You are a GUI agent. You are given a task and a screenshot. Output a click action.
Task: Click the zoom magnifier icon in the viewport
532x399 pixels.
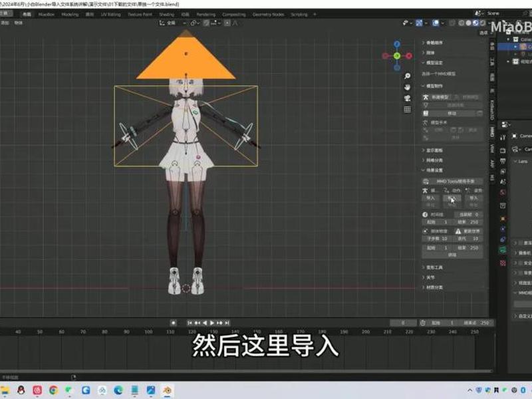click(x=407, y=76)
